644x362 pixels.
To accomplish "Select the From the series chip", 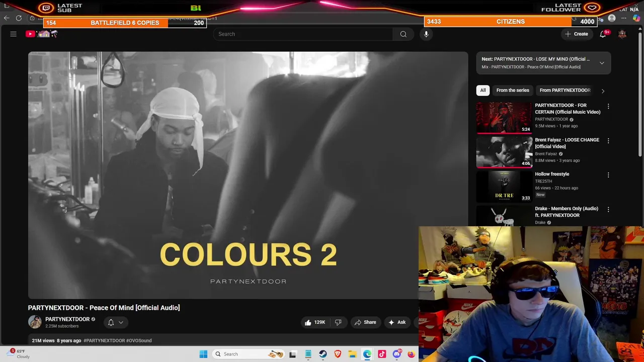I will pos(513,90).
